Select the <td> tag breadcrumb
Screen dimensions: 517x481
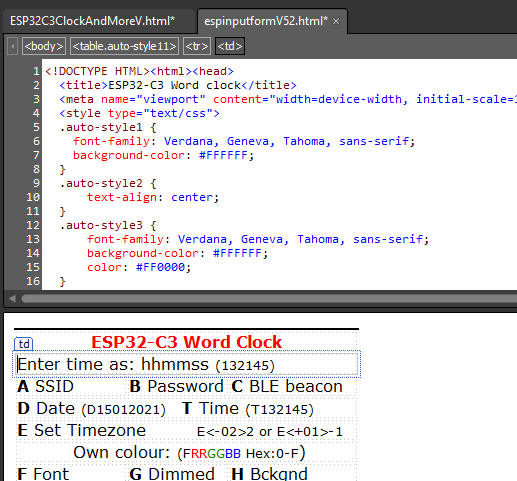pos(230,46)
